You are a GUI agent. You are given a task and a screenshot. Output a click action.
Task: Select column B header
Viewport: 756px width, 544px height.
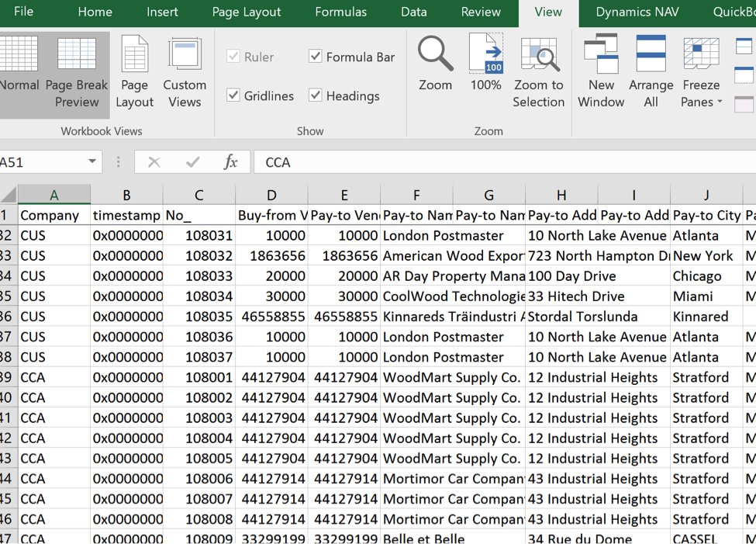tap(127, 195)
